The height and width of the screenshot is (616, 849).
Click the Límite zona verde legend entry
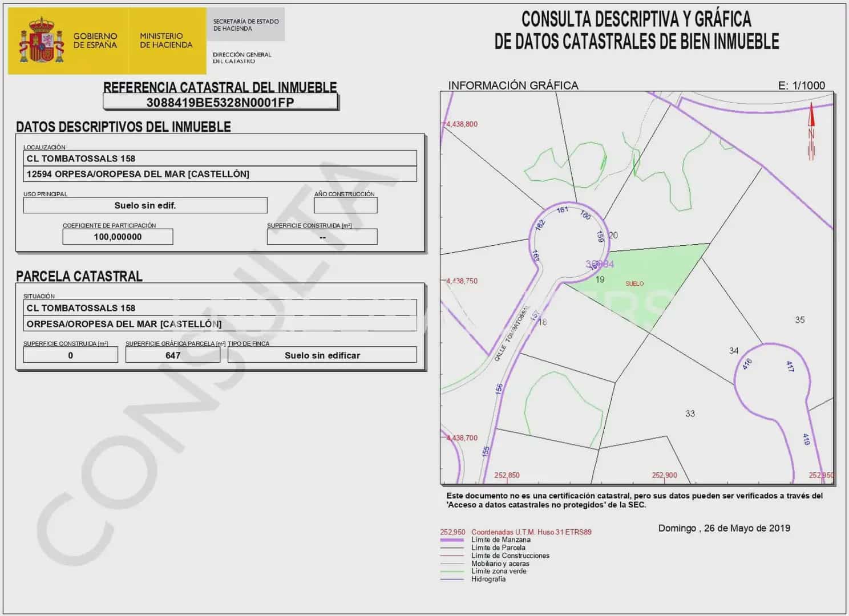(499, 571)
